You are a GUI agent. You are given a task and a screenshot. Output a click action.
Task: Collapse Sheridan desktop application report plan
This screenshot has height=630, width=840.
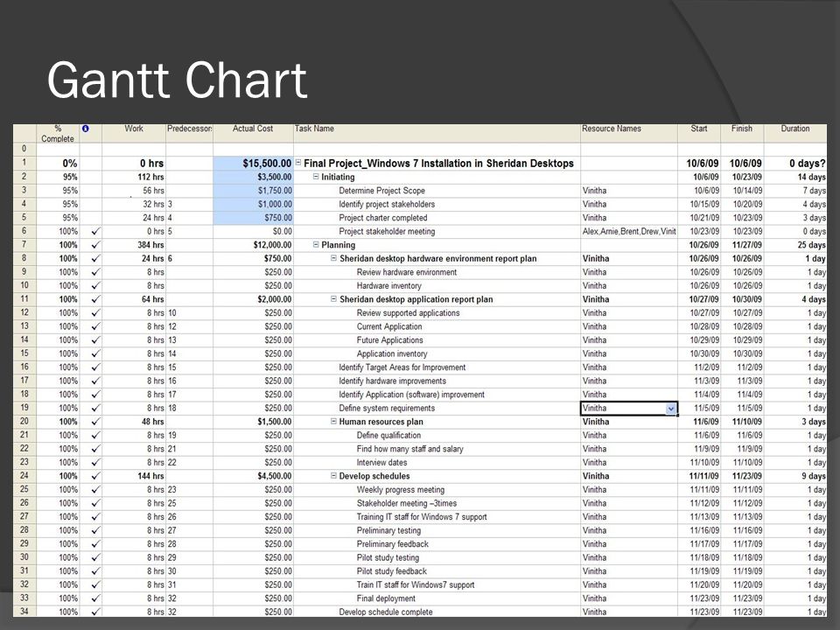[333, 299]
